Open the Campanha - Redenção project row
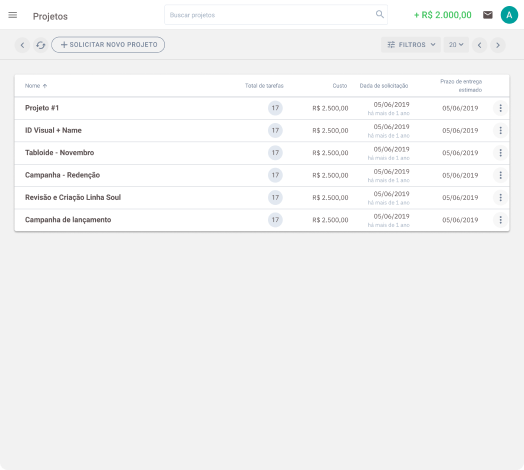 tap(262, 175)
